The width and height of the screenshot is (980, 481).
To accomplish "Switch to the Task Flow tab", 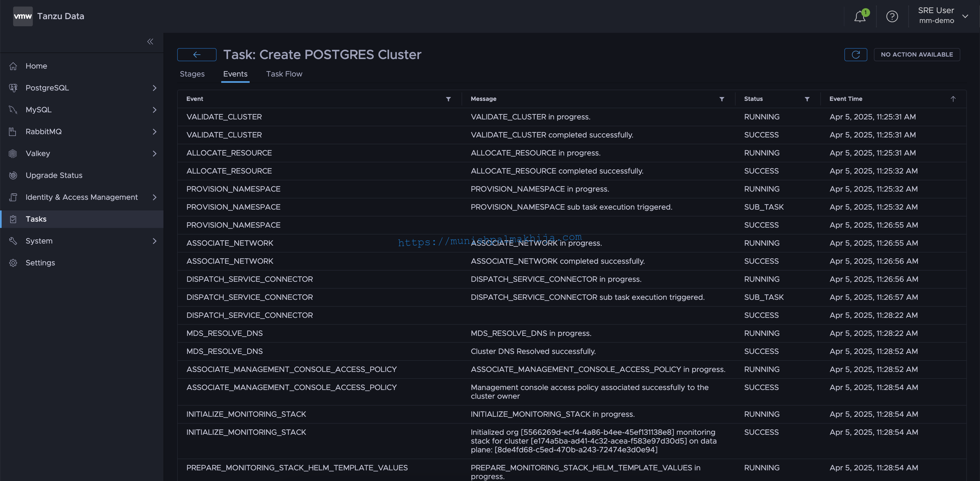I will pyautogui.click(x=284, y=74).
